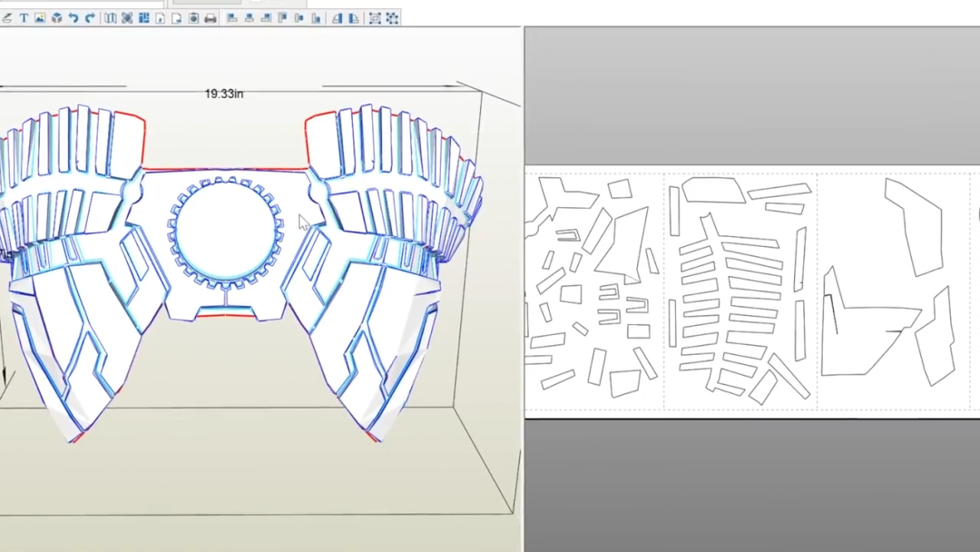Click the right blue triangle flip icon
Viewport: 980px width, 552px height.
(354, 18)
